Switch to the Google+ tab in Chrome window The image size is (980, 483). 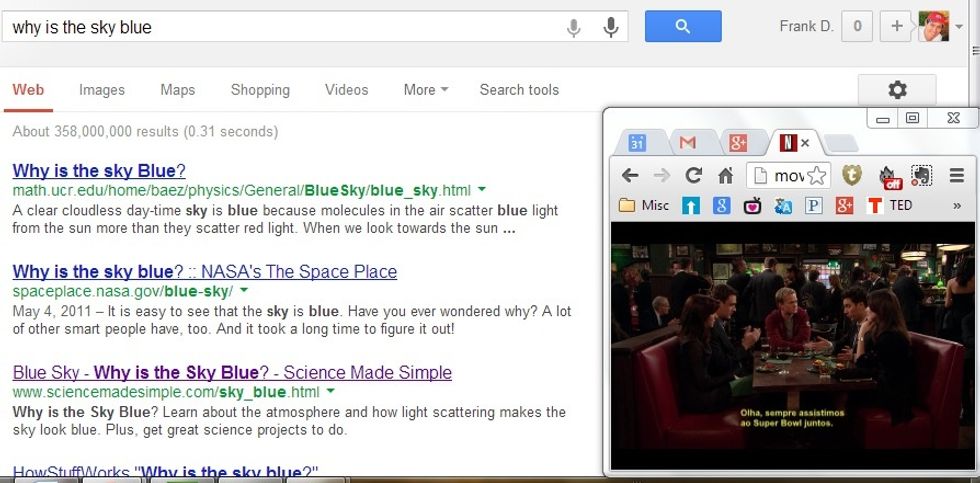tap(738, 143)
